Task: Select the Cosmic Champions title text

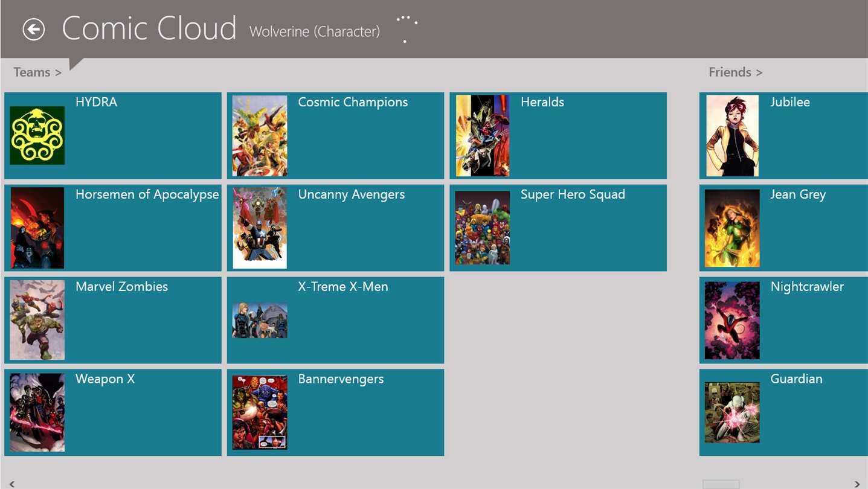Action: 353,103
